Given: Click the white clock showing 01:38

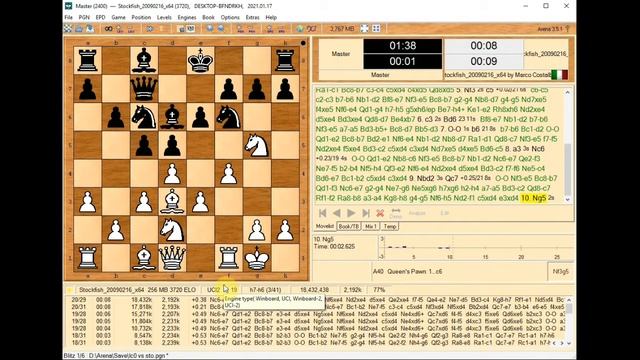Looking at the screenshot, I should 402,46.
